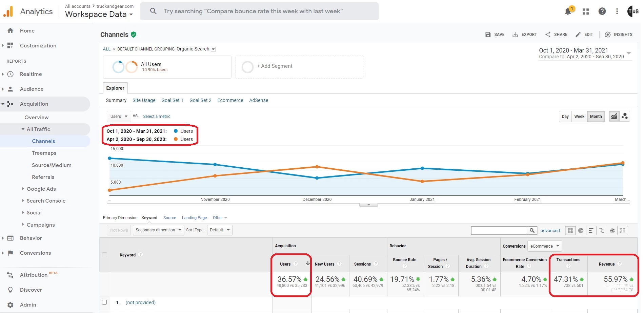Open the three-dot more options menu
Image resolution: width=644 pixels, height=313 pixels.
point(617,12)
